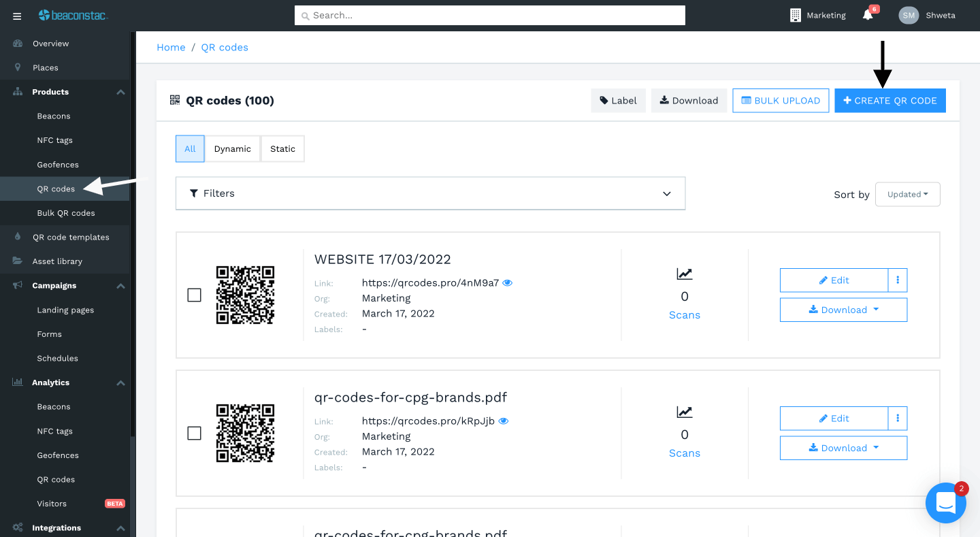Open the Updated sort dropdown
This screenshot has height=537, width=980.
pos(907,194)
